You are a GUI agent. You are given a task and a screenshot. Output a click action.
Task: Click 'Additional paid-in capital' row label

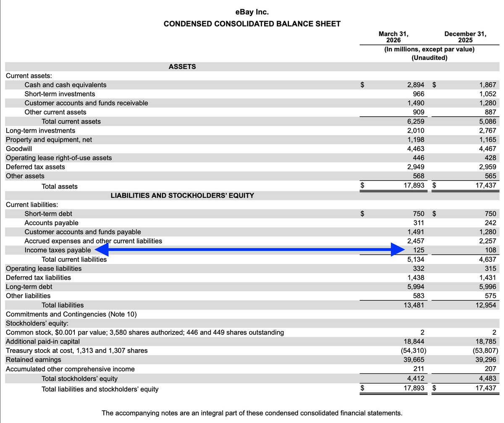(42, 342)
